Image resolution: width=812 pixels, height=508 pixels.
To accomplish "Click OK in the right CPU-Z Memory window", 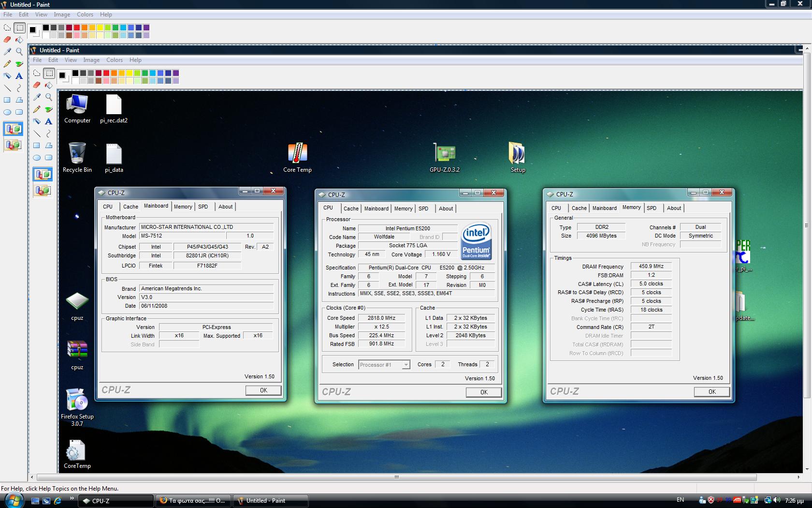I will click(712, 392).
